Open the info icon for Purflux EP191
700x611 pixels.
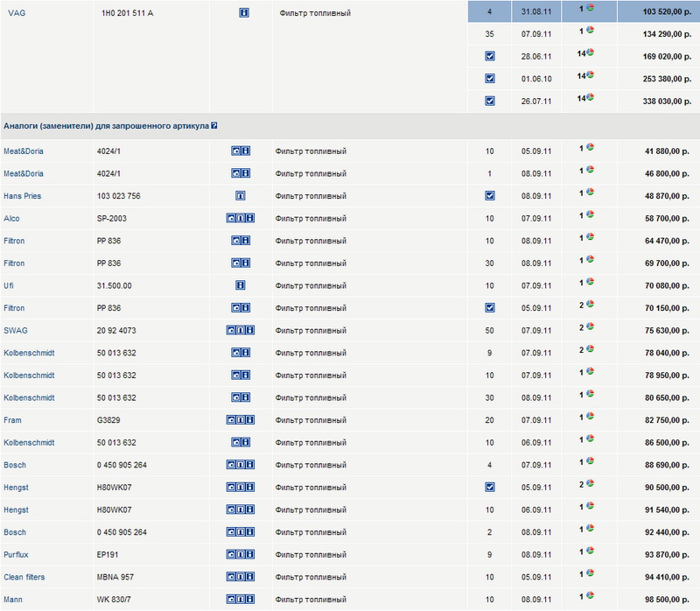pyautogui.click(x=250, y=554)
